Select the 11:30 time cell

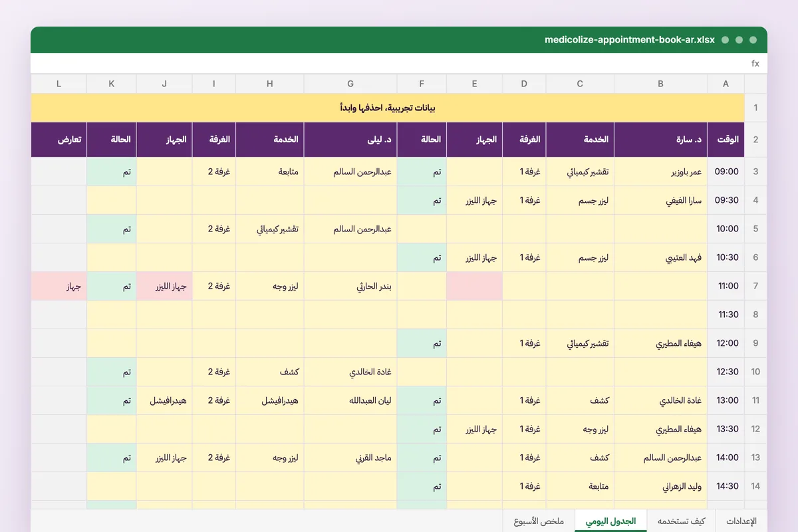pyautogui.click(x=726, y=315)
